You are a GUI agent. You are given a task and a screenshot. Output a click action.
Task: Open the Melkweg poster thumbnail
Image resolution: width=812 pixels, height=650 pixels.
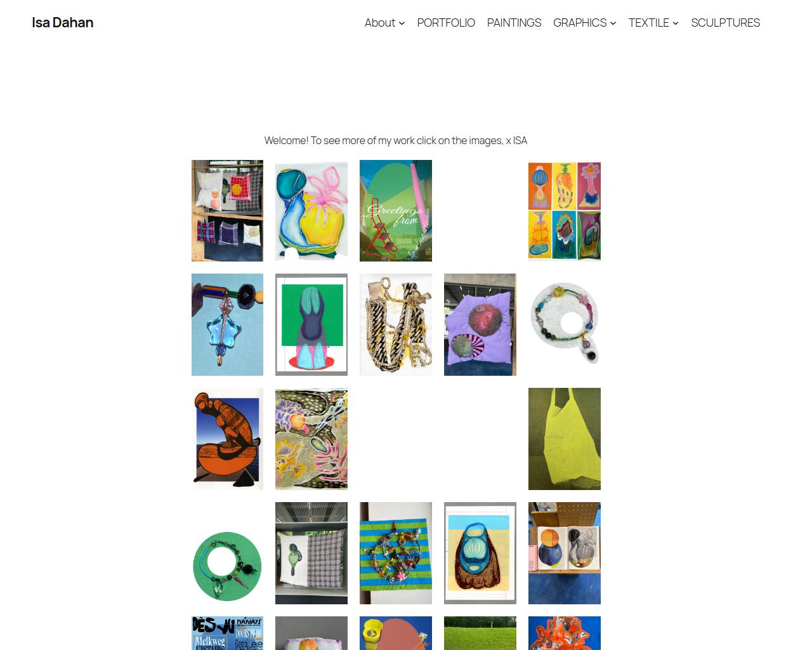[227, 633]
